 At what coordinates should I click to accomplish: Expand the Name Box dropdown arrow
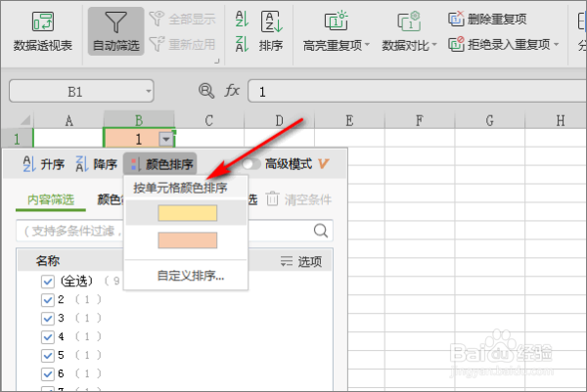[149, 91]
